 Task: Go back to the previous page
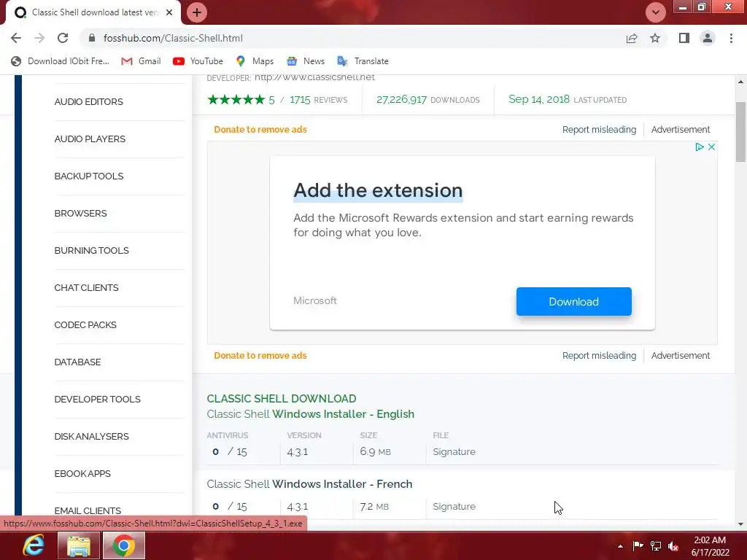[x=16, y=38]
